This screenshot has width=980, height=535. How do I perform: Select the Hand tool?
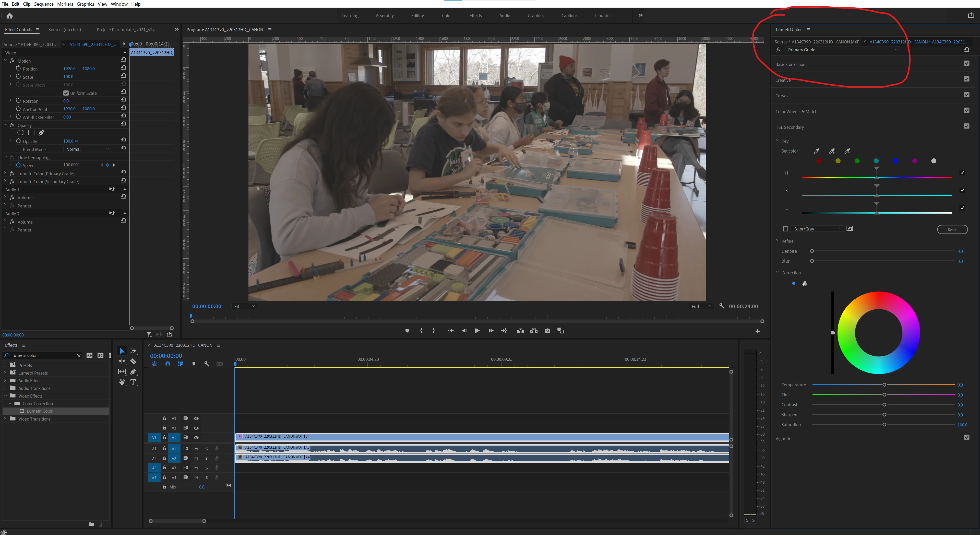tap(122, 382)
